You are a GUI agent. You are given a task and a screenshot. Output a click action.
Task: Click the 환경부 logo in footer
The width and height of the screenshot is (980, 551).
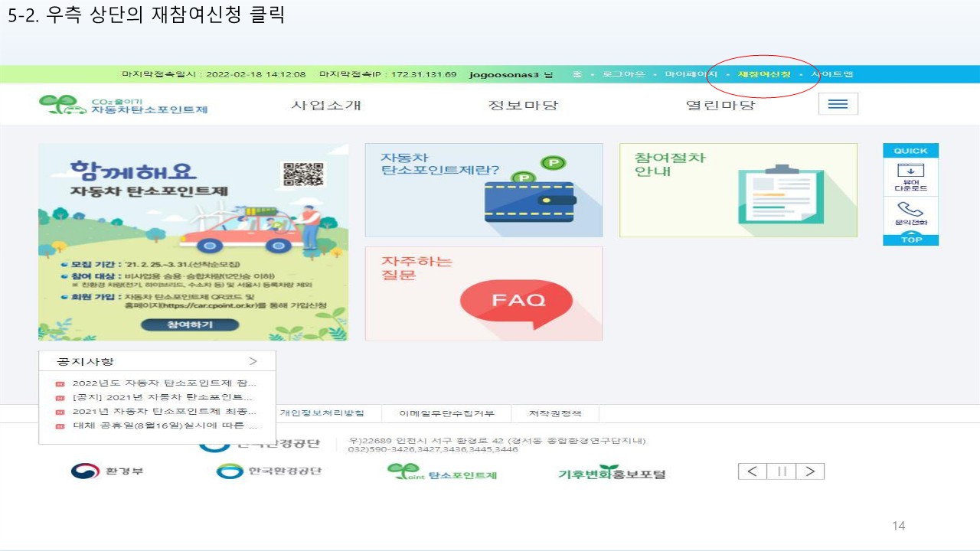[x=107, y=471]
